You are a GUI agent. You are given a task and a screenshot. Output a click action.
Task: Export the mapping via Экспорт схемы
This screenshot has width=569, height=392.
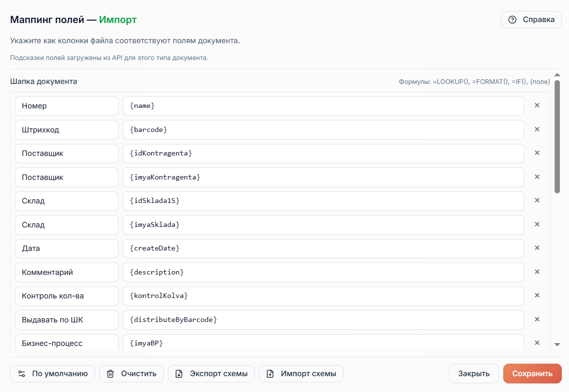coord(211,374)
